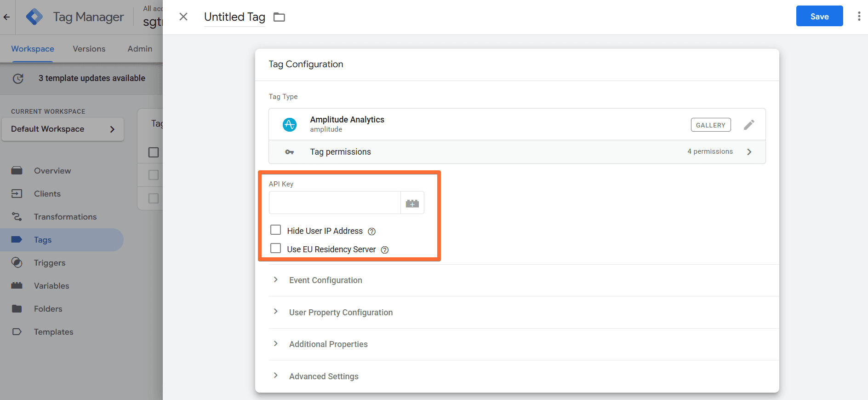The image size is (868, 400).
Task: Click the Amplitude Analytics logo icon
Action: (x=290, y=124)
